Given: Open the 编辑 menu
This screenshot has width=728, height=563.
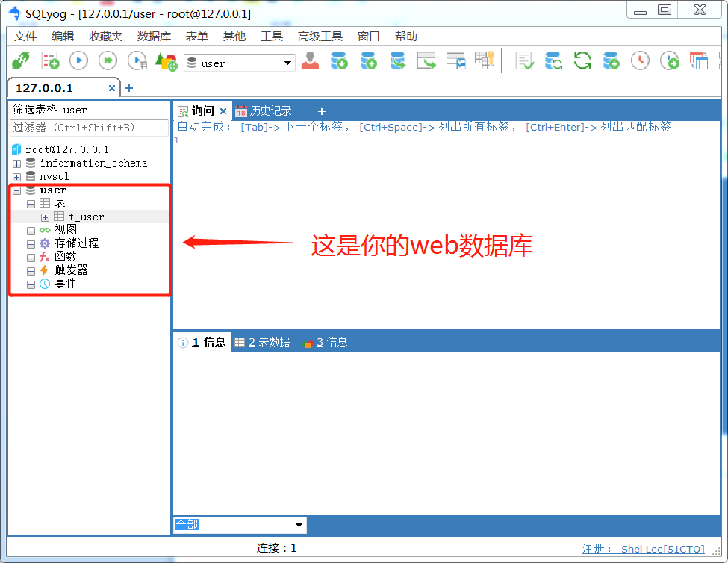Looking at the screenshot, I should click(63, 36).
